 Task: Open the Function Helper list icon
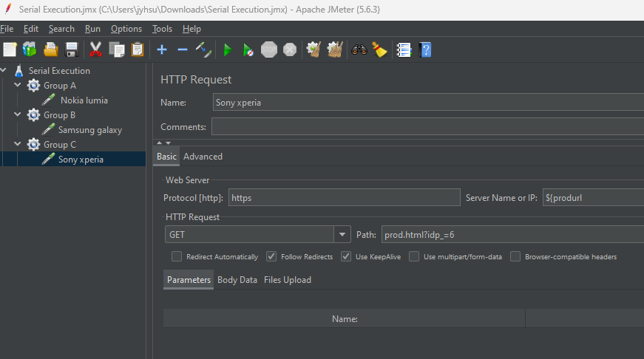coord(404,49)
